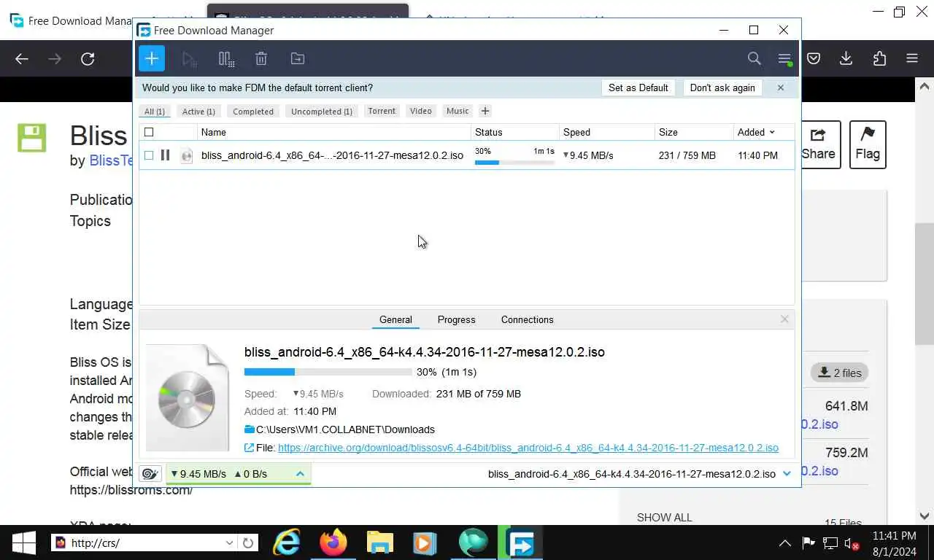Add a new download with the plus button
This screenshot has width=934, height=560.
tap(152, 58)
